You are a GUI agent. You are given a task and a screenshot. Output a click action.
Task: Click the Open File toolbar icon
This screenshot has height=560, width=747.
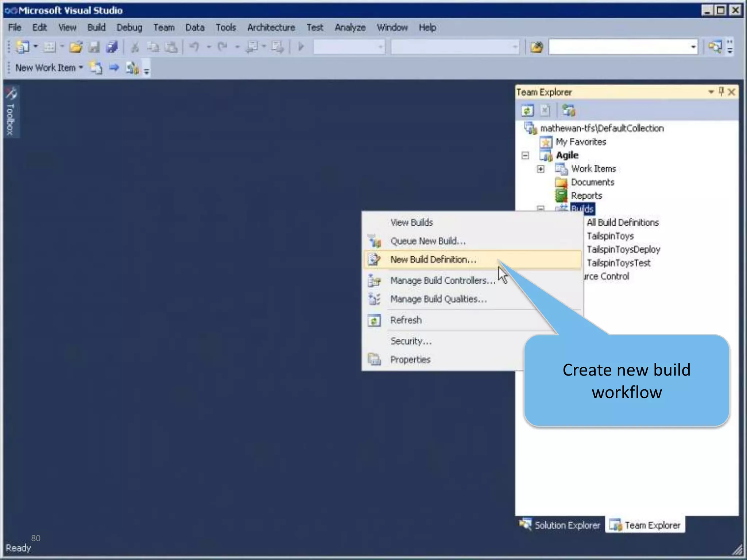76,47
